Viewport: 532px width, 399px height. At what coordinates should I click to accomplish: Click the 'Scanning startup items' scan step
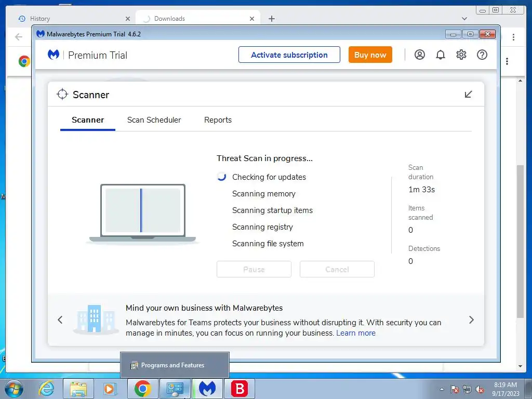tap(272, 210)
